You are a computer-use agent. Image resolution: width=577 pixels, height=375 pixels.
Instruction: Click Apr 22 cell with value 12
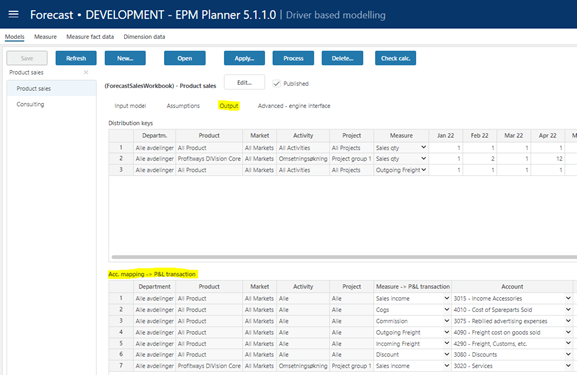(x=547, y=159)
